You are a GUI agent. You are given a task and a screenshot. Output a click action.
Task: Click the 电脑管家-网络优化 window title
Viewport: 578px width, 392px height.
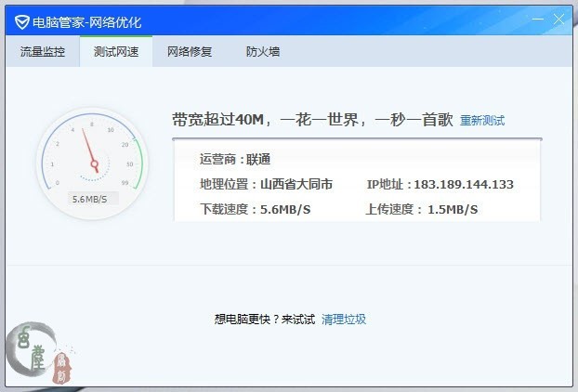[x=87, y=23]
